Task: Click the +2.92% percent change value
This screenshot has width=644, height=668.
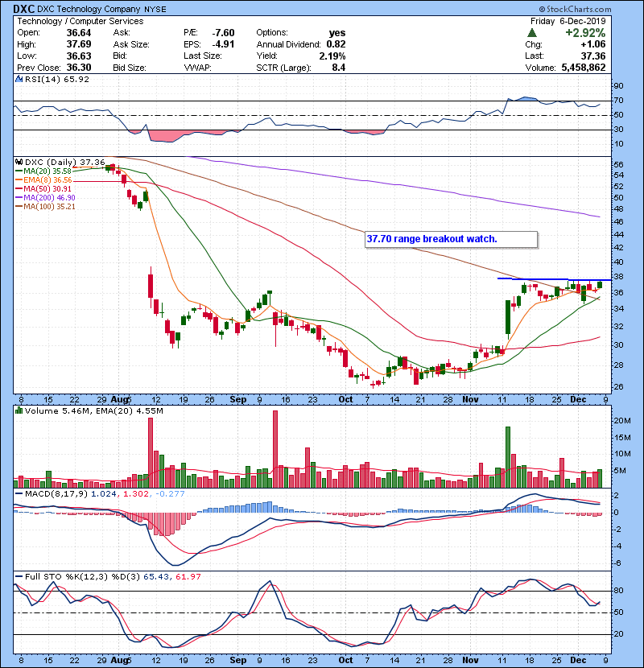Action: [585, 33]
